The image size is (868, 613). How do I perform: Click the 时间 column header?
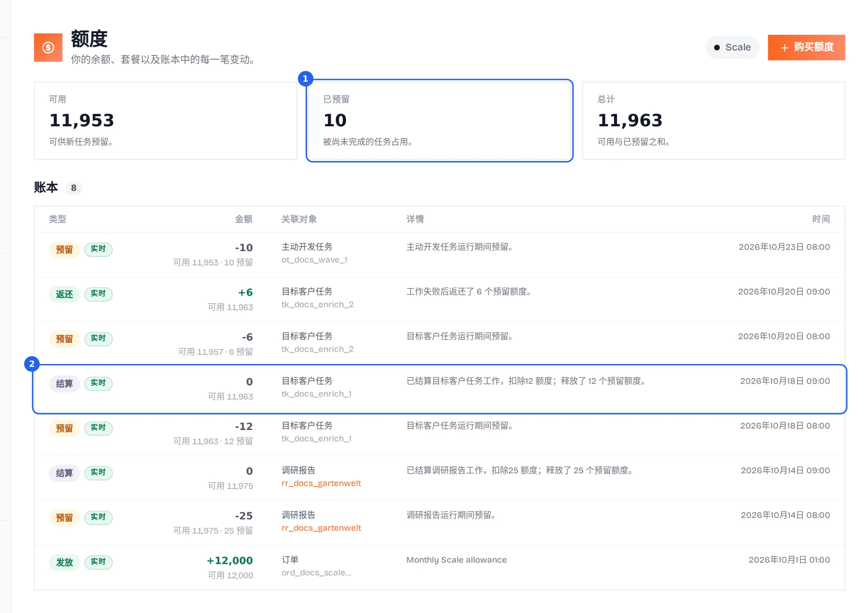point(821,219)
